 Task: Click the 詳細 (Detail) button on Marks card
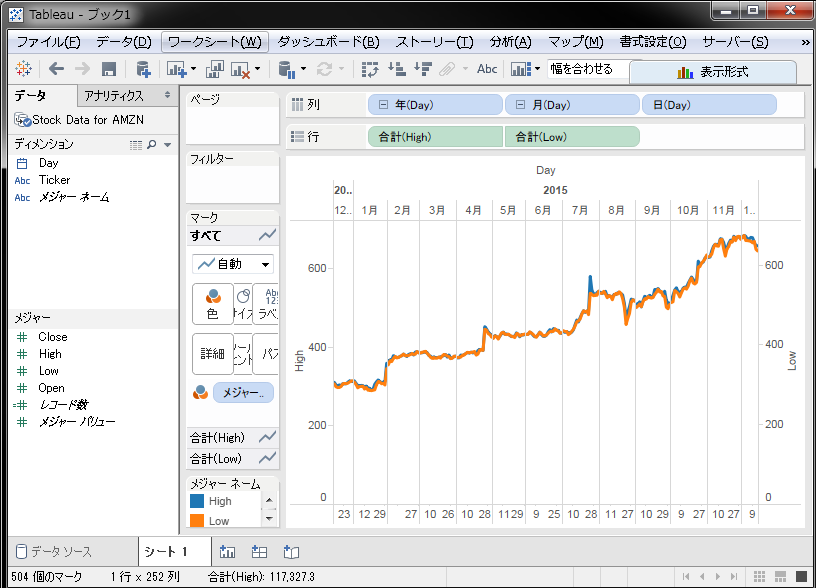click(x=212, y=351)
